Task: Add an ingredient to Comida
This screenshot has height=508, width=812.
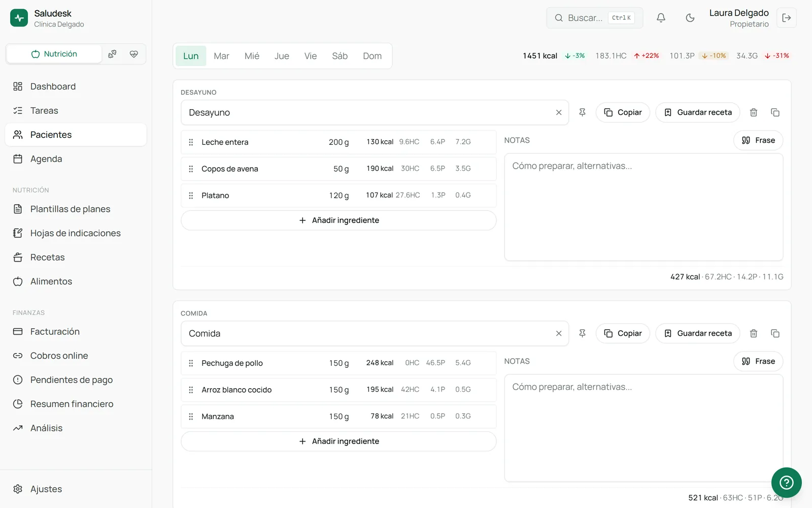Action: pos(339,441)
